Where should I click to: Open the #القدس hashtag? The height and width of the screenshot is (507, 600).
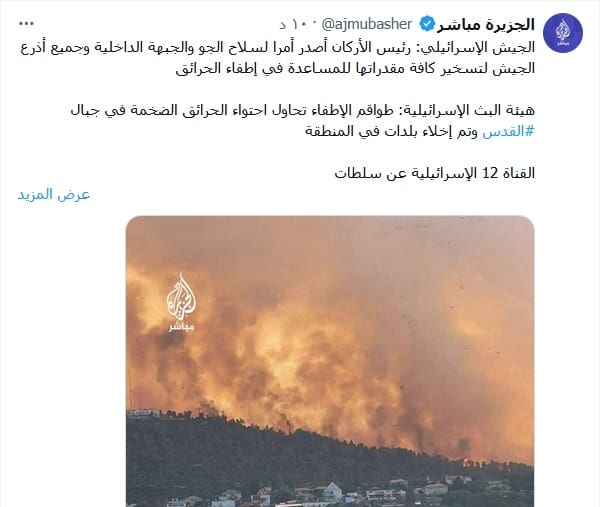[508, 131]
